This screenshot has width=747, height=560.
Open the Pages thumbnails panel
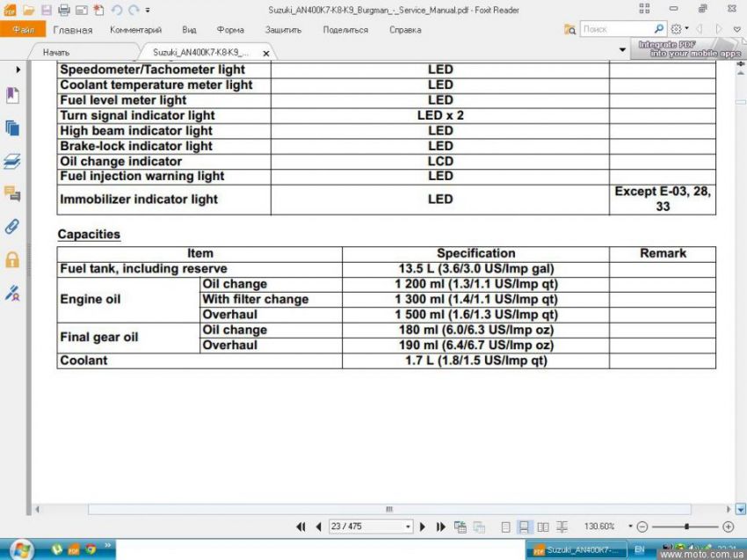pyautogui.click(x=12, y=127)
